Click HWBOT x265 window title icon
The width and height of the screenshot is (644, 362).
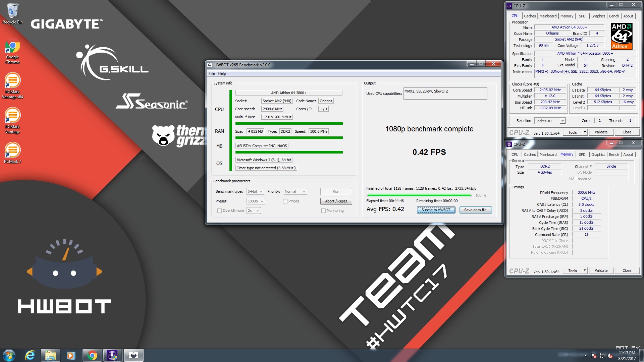[210, 65]
